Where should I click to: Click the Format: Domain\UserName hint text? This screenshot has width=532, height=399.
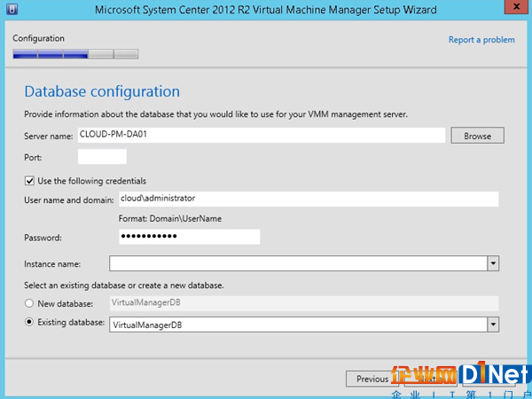170,218
